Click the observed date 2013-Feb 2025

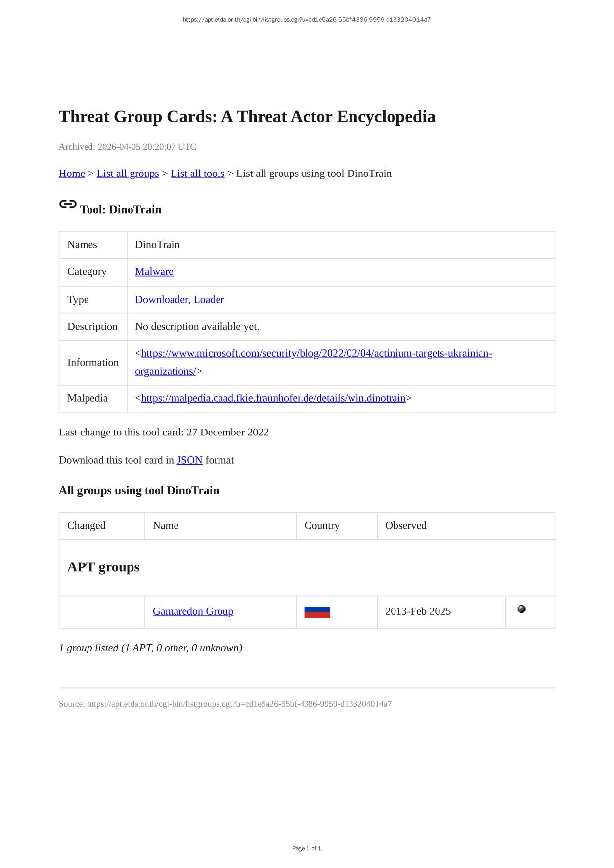point(418,611)
